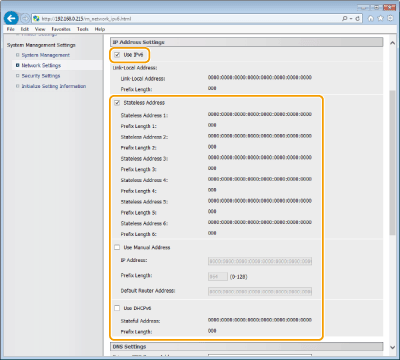Click the Stateless Address 6 label
400x360 pixels.
[x=144, y=223]
